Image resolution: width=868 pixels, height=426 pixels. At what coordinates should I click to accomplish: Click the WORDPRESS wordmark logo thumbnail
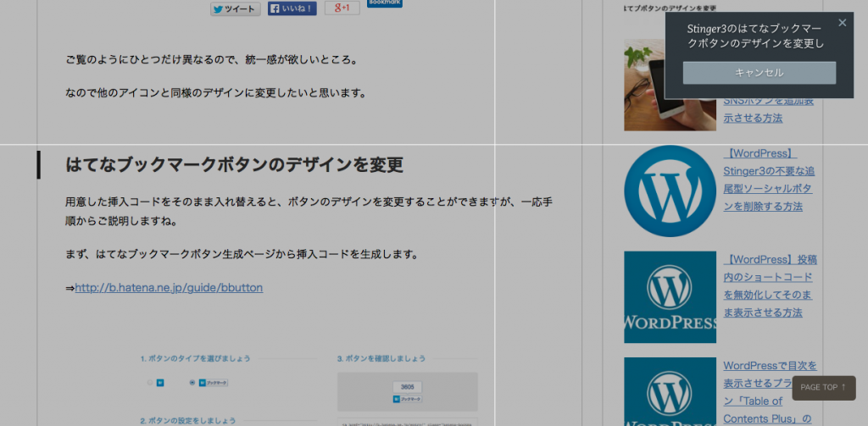(670, 297)
